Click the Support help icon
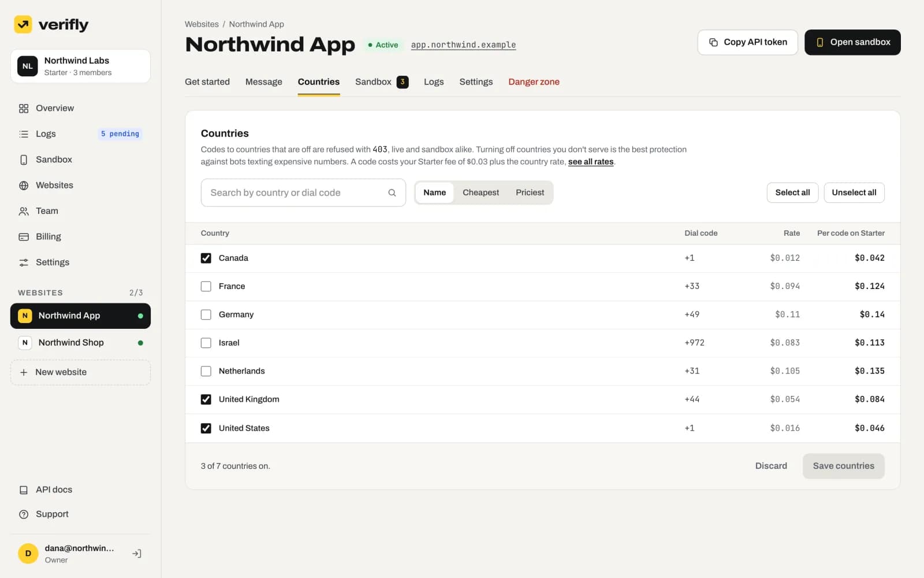This screenshot has width=924, height=578. tap(24, 514)
